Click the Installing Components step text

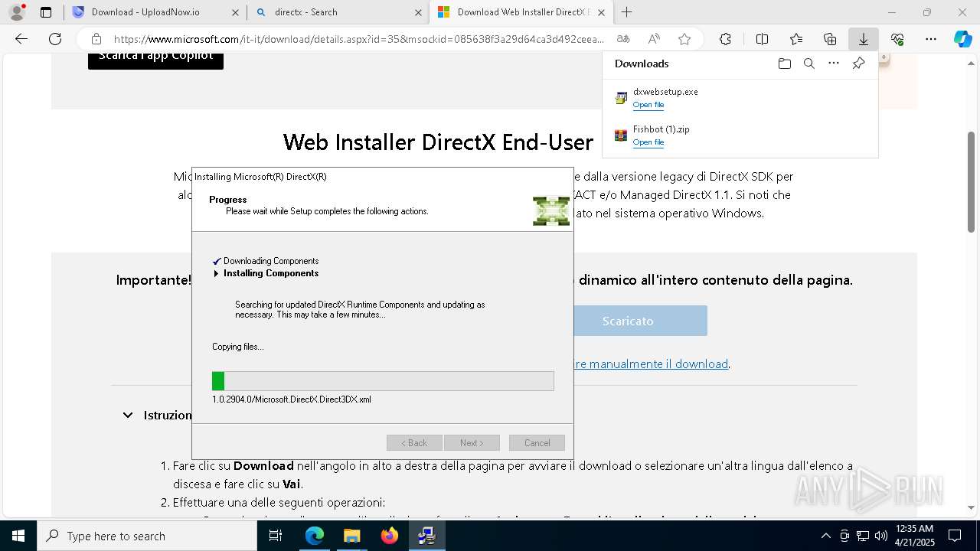point(271,273)
